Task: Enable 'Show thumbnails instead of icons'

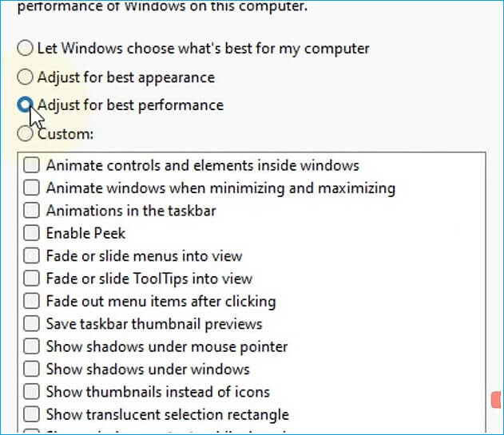Action: [x=31, y=392]
